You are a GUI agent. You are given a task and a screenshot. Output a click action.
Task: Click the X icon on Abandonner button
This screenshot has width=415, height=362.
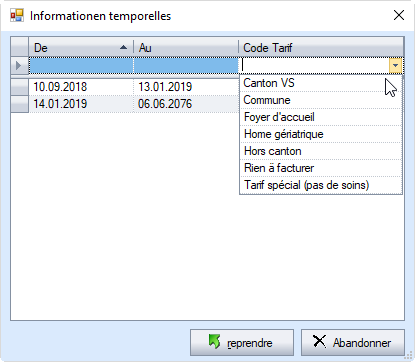coord(319,342)
